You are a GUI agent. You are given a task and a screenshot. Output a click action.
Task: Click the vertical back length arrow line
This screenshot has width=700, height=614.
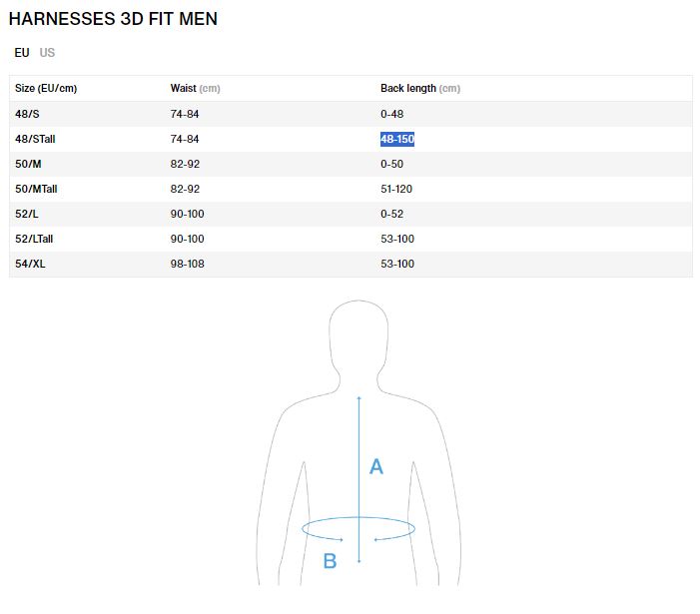pyautogui.click(x=358, y=449)
